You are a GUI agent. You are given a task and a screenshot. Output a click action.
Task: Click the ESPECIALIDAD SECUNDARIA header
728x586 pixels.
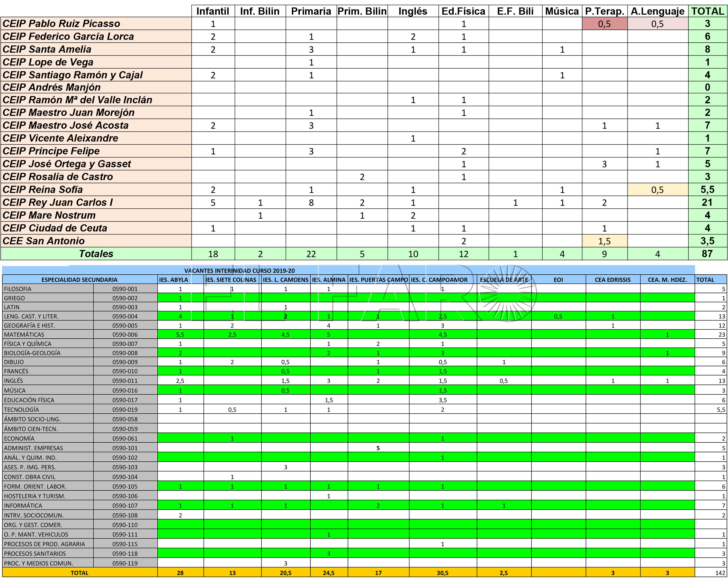tap(80, 280)
